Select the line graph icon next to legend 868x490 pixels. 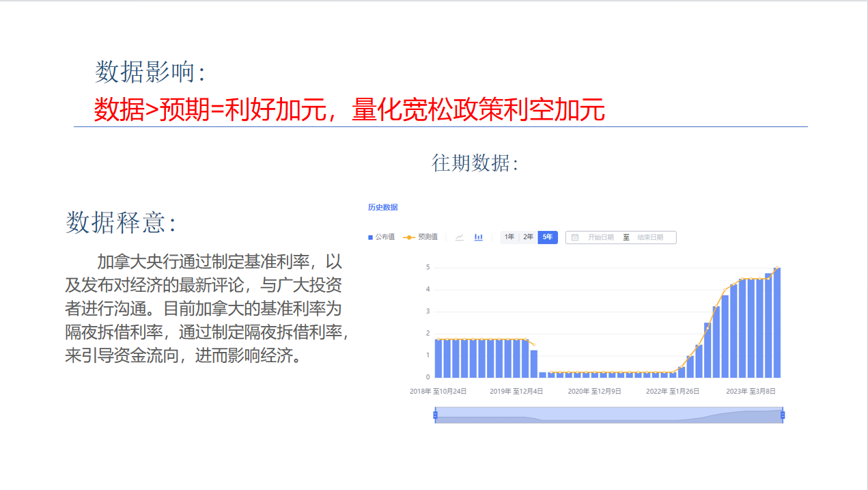tap(459, 237)
